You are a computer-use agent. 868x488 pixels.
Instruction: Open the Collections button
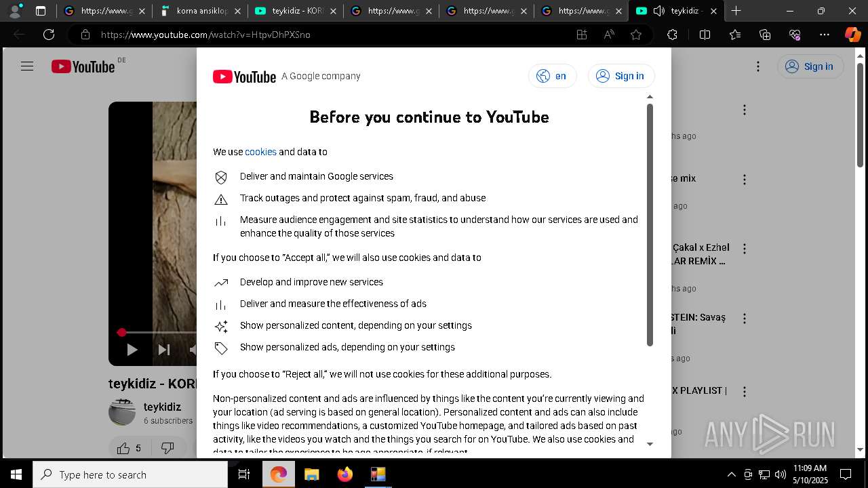[765, 35]
